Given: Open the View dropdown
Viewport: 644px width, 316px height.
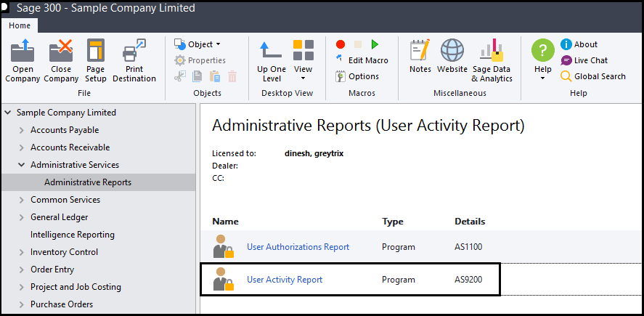Looking at the screenshot, I should coord(303,61).
